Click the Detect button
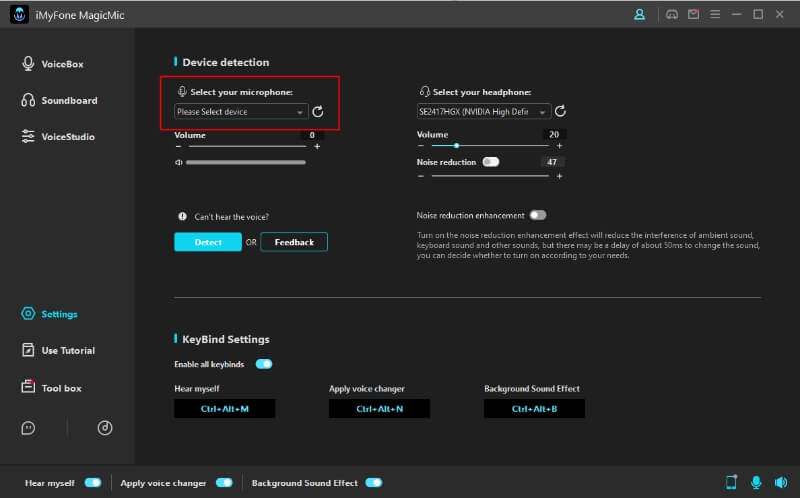The height and width of the screenshot is (498, 800). (208, 242)
